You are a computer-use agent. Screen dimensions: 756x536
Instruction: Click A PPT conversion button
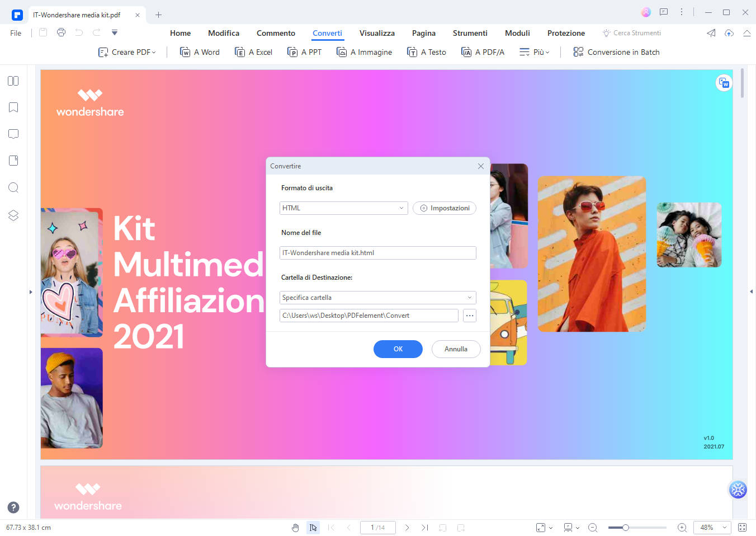click(304, 52)
